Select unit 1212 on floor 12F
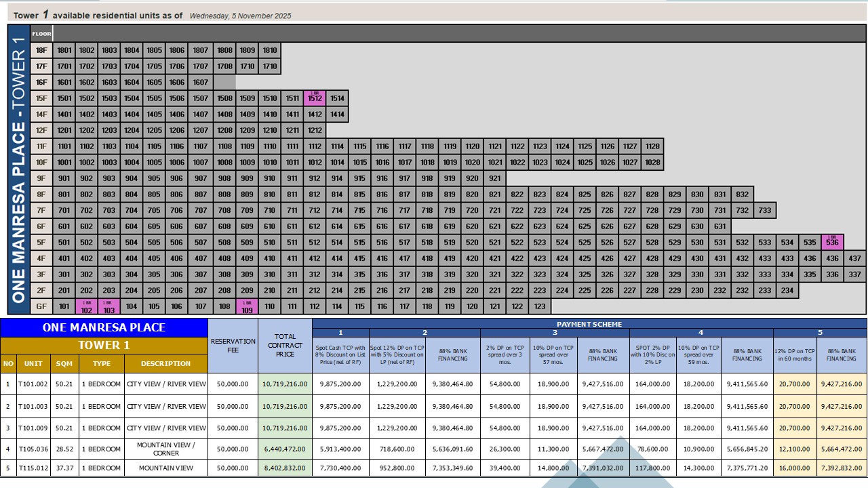The width and height of the screenshot is (868, 488). tap(315, 130)
